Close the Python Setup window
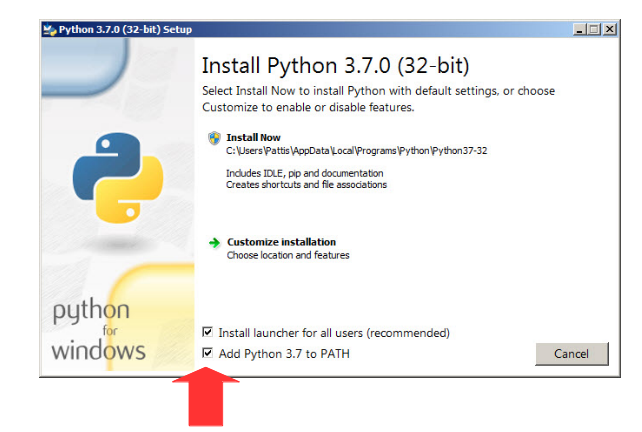 tap(610, 29)
